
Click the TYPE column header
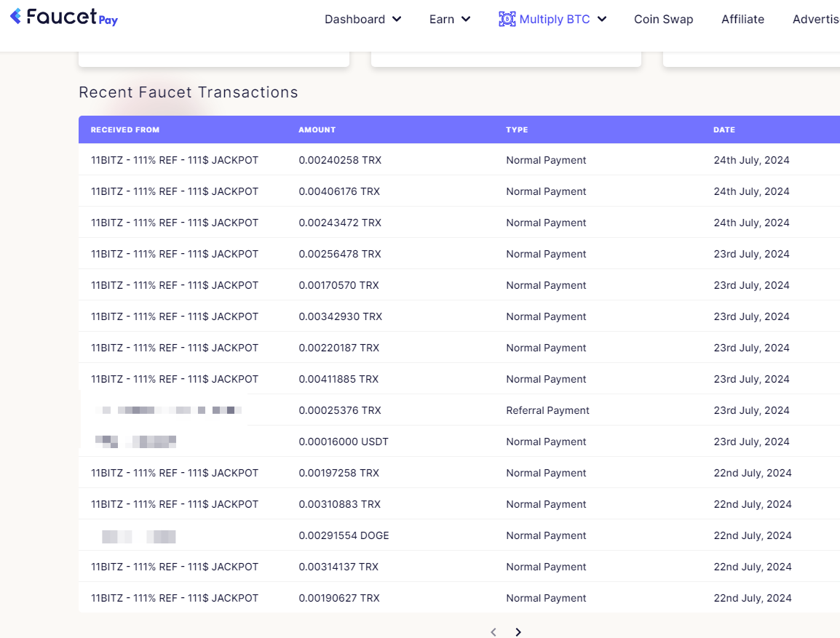pyautogui.click(x=517, y=129)
